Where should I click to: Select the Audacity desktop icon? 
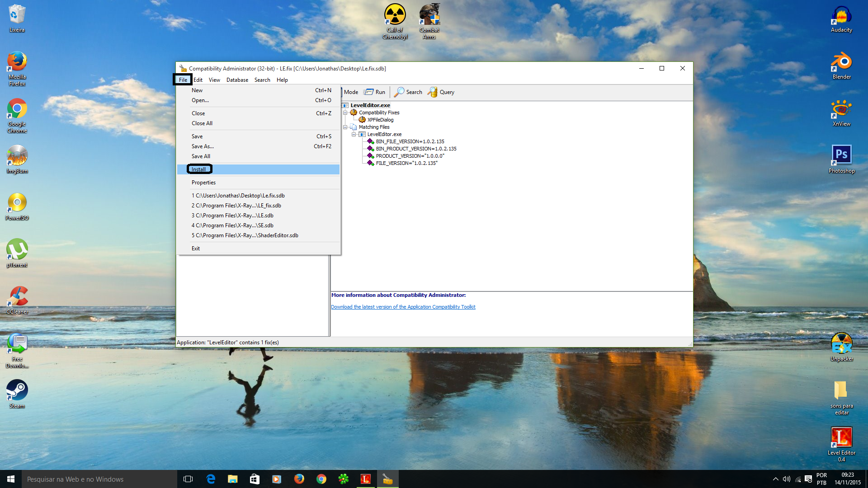click(x=841, y=19)
